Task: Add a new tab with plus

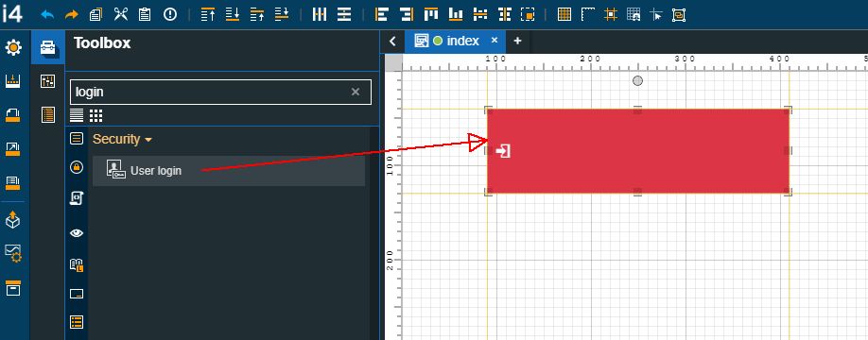Action: pos(517,41)
